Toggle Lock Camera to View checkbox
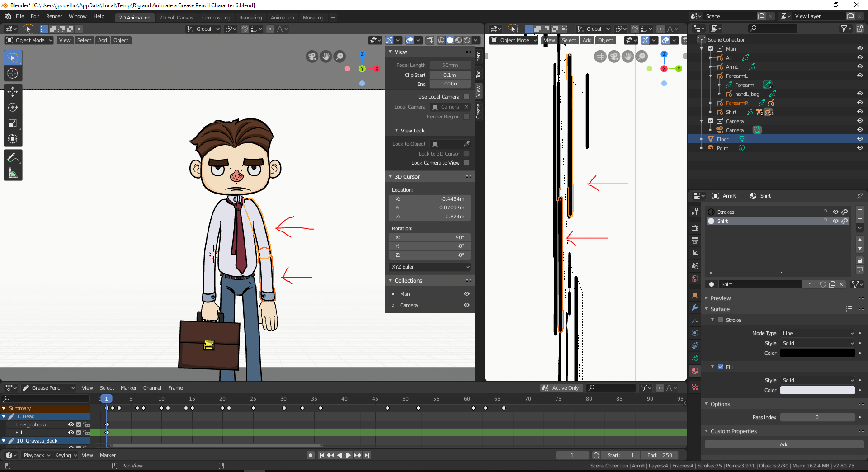The image size is (868, 472). (x=467, y=163)
